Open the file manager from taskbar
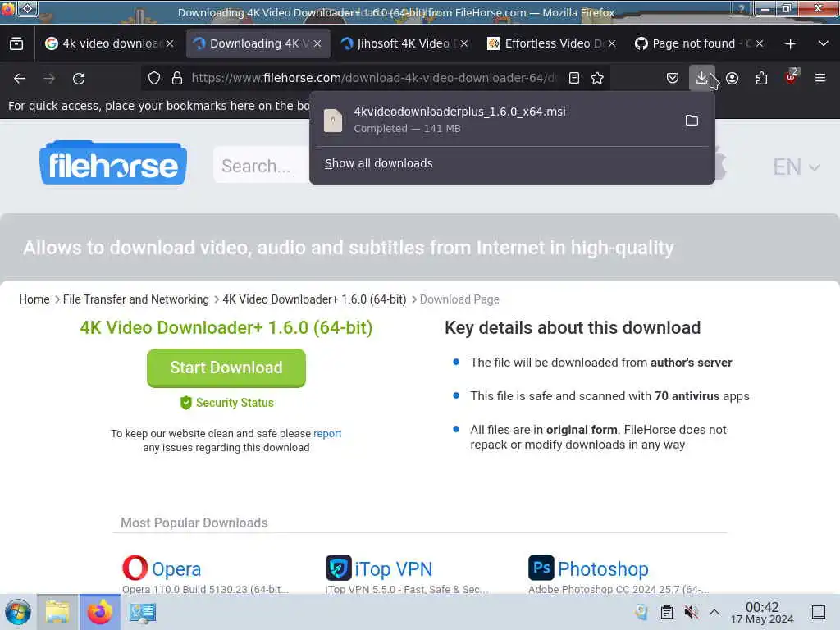The height and width of the screenshot is (630, 840). (57, 612)
